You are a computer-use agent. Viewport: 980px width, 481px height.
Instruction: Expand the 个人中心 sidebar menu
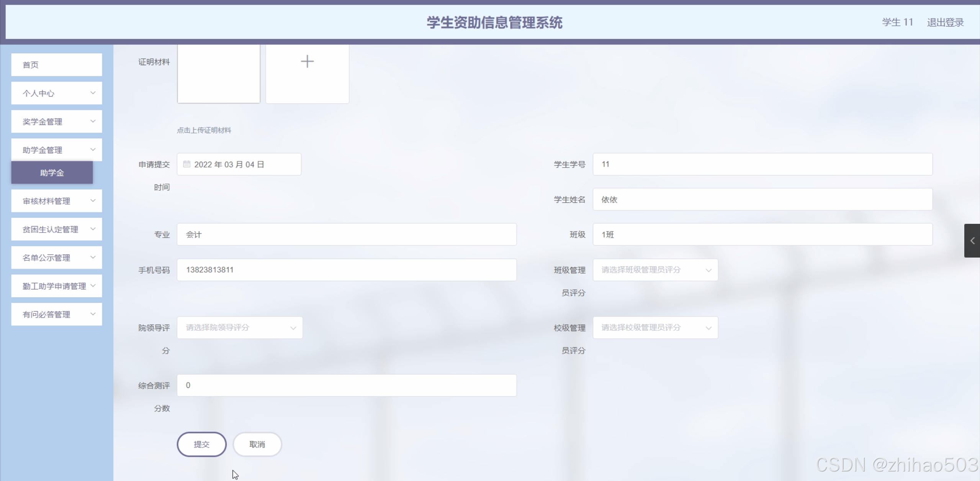(57, 93)
